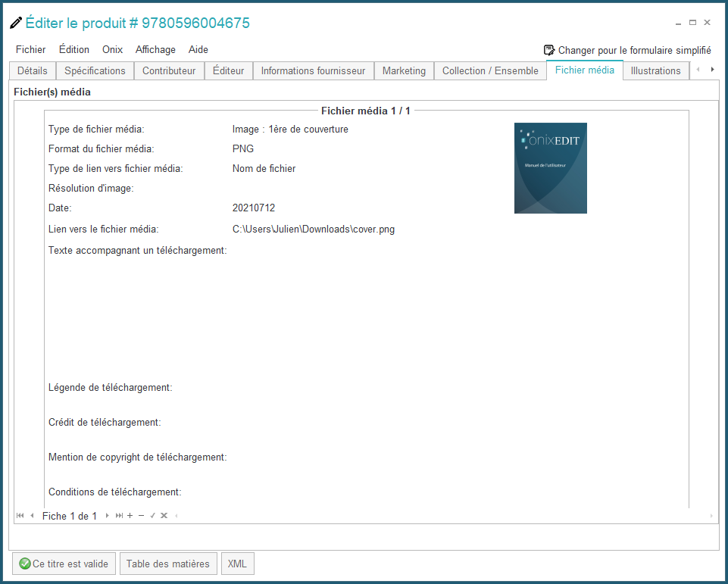Click the simplified form icon
Image resolution: width=728 pixels, height=584 pixels.
coord(548,50)
